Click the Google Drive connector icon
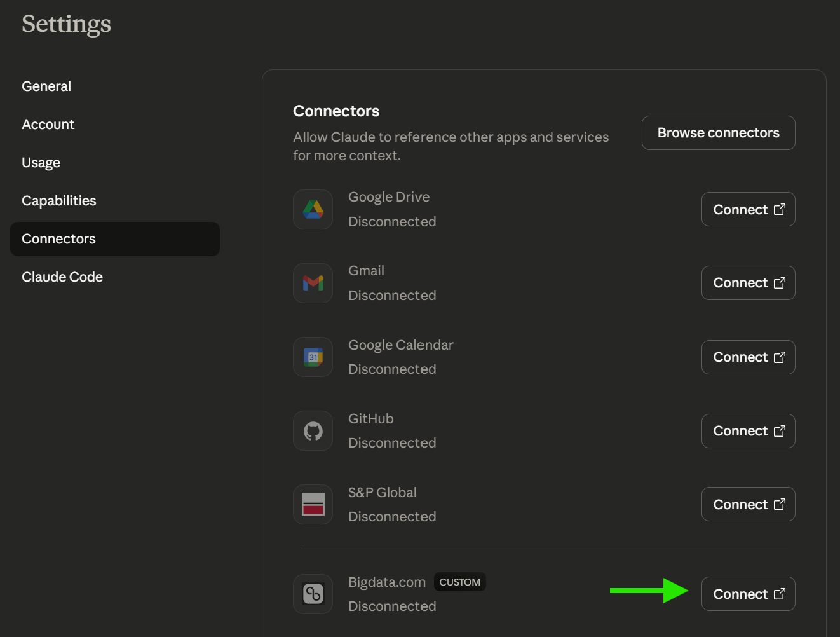Screen dimensions: 840x637 coord(313,209)
